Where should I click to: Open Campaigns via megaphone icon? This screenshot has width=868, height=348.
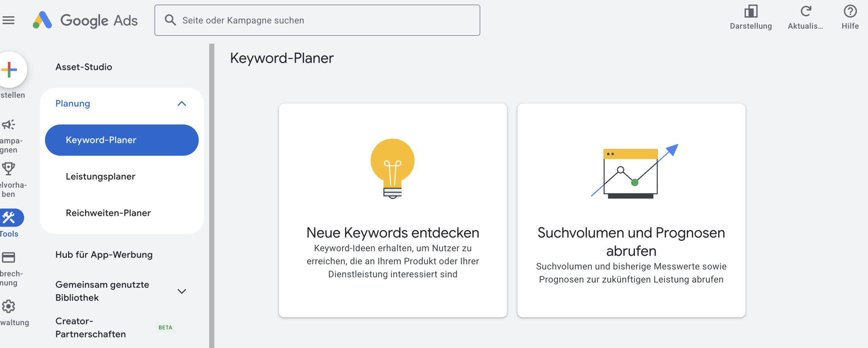tap(8, 125)
